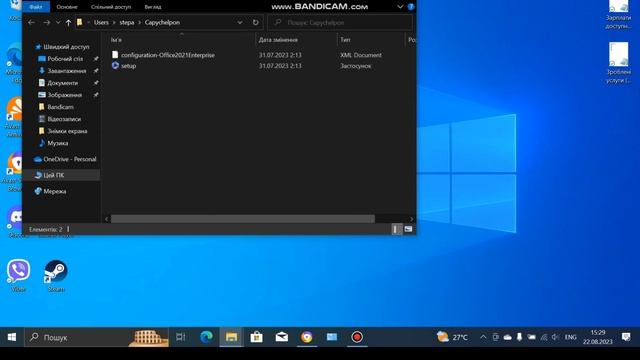Click the setup file's icon
640x360 pixels.
115,65
